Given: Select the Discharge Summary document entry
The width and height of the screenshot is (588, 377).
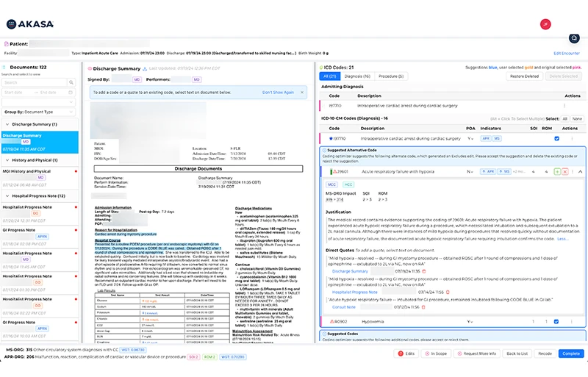Looking at the screenshot, I should 40,142.
